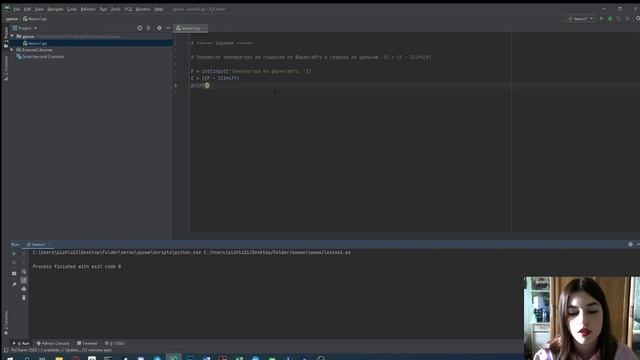Open the Edit menu
Viewport: 640px width, 360px height.
[x=27, y=9]
